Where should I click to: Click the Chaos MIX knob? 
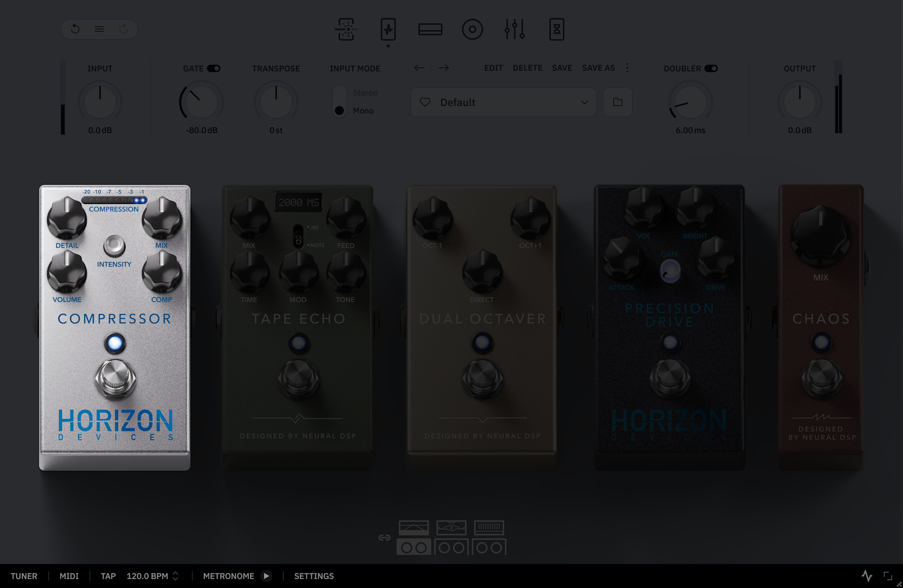click(x=821, y=235)
